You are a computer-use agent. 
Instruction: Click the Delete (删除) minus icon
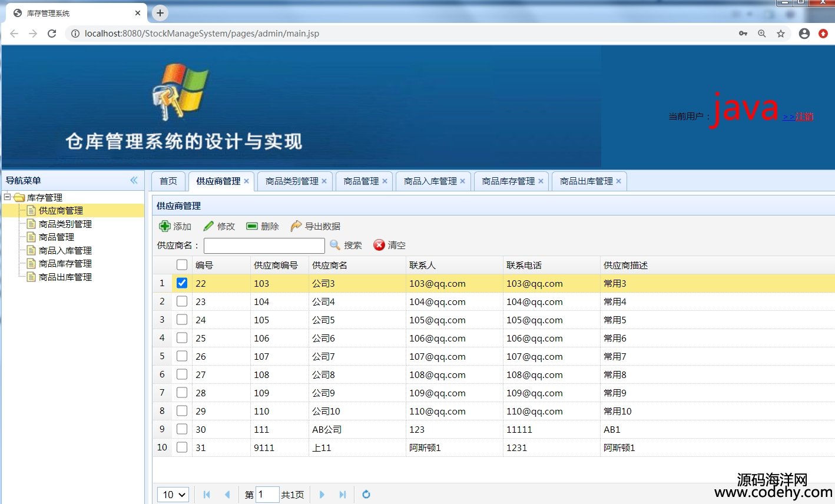252,226
